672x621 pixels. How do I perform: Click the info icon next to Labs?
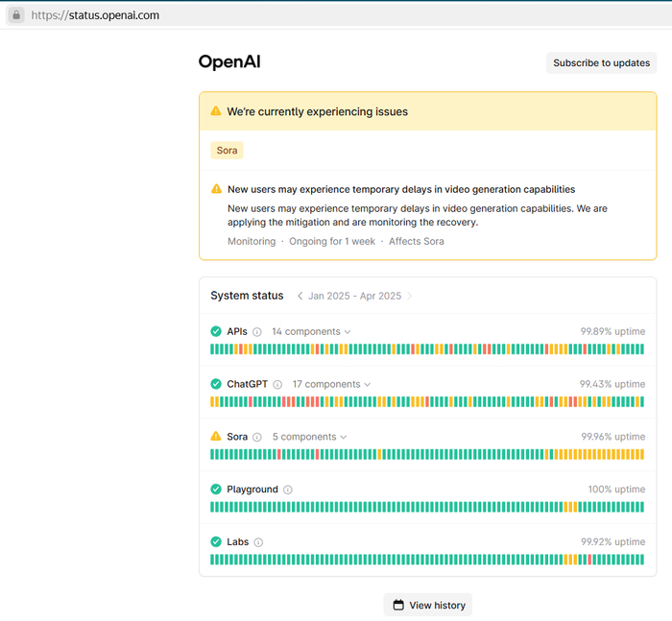pos(258,542)
